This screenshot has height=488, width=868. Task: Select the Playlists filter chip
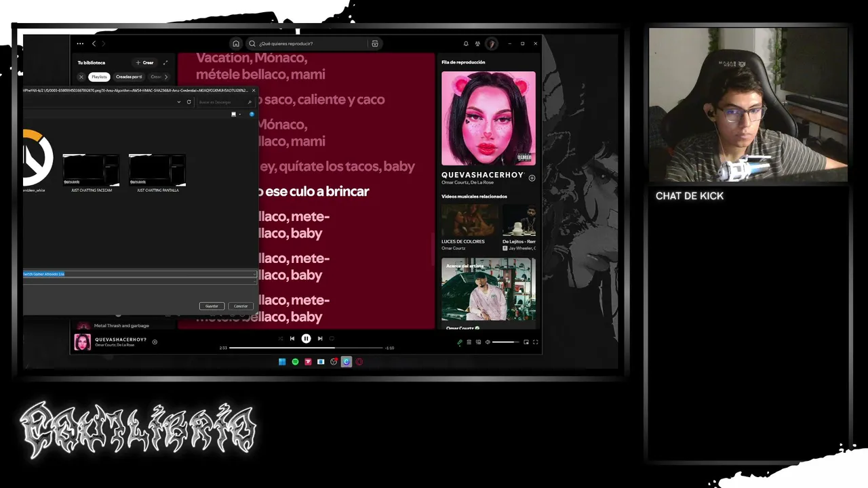pyautogui.click(x=100, y=77)
